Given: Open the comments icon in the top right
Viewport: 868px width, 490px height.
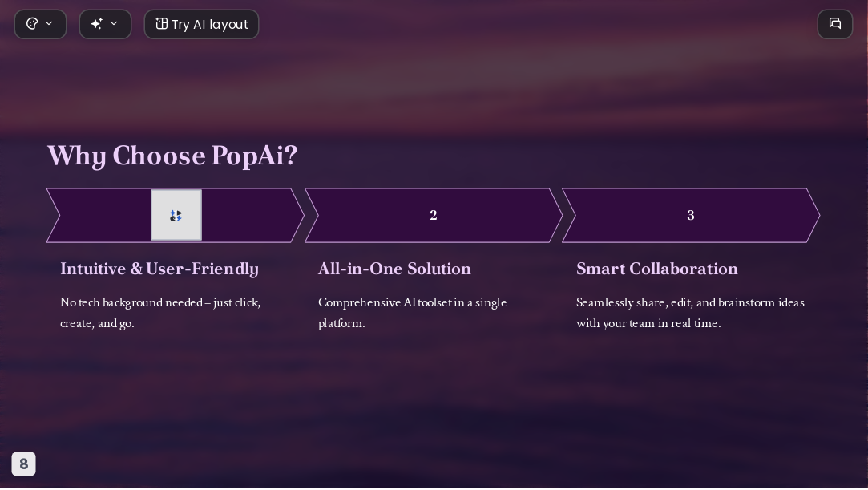Looking at the screenshot, I should [835, 24].
